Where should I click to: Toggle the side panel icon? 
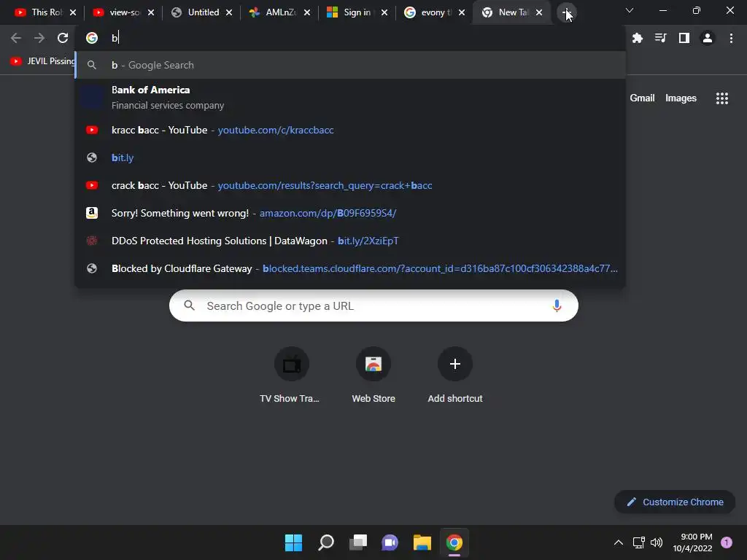point(684,38)
